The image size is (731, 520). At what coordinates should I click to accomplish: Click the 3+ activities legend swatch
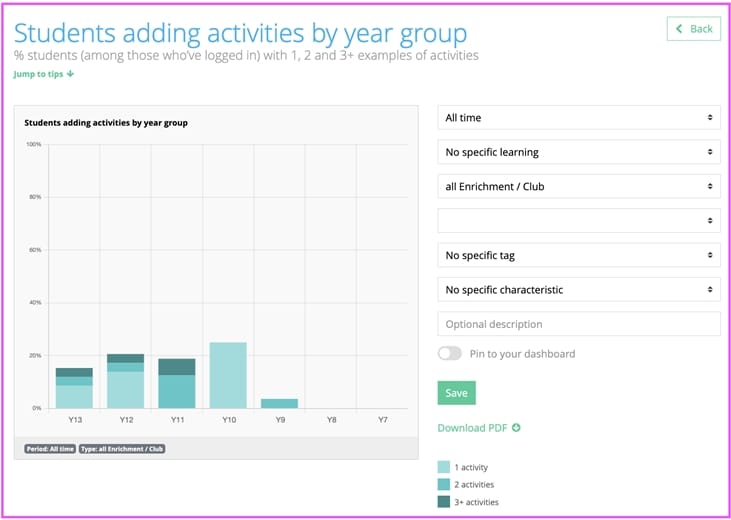click(x=444, y=502)
